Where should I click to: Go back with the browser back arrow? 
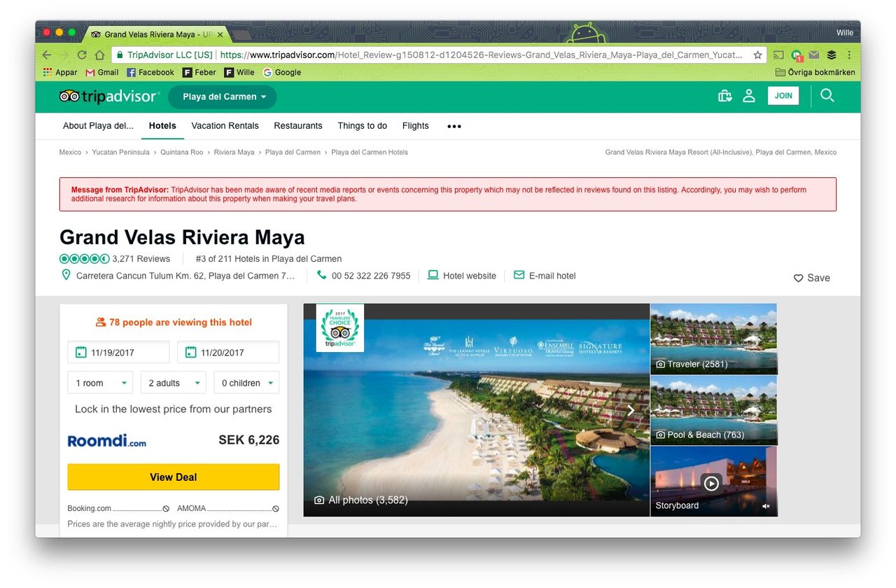pos(47,55)
